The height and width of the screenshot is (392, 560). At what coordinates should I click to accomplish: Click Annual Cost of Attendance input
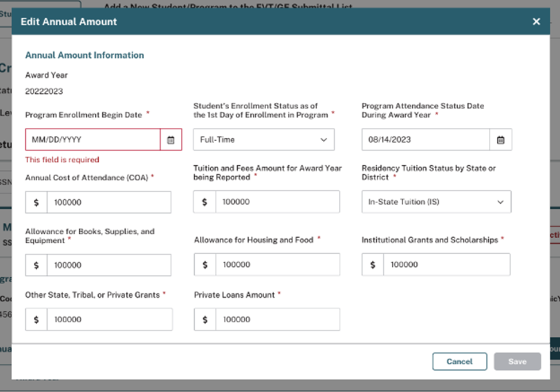(x=109, y=203)
